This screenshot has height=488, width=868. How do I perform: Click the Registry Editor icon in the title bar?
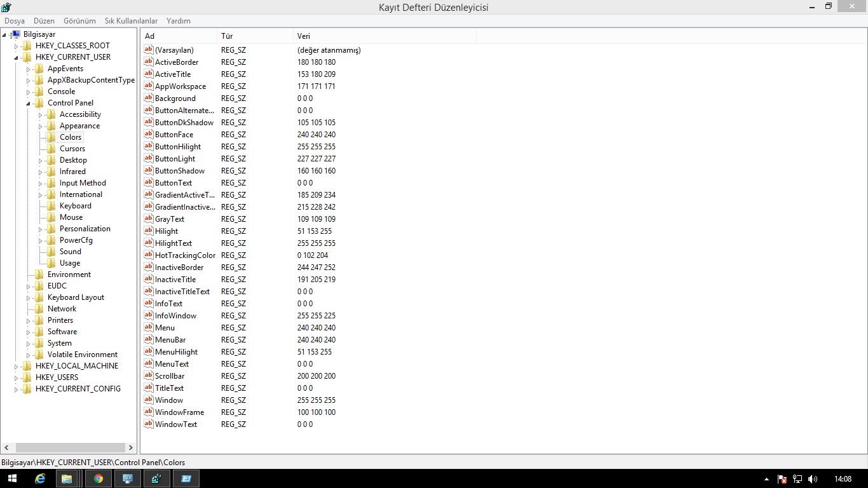click(6, 7)
